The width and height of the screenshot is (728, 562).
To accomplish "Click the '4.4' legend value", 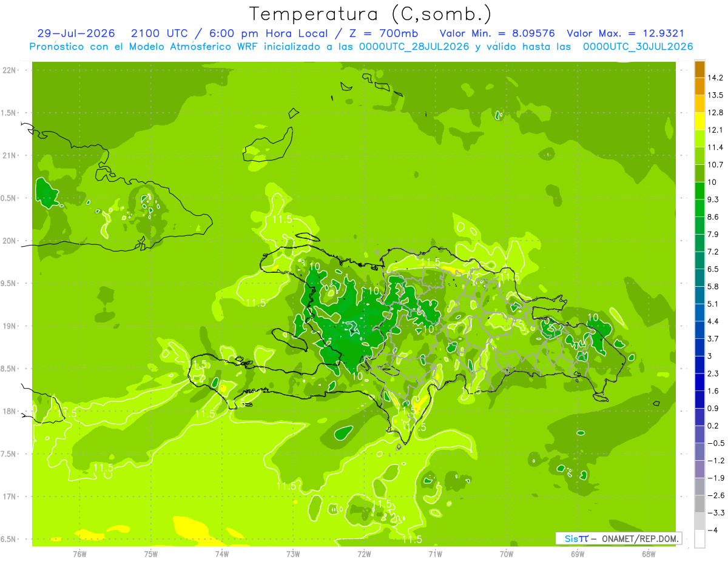I will (713, 321).
